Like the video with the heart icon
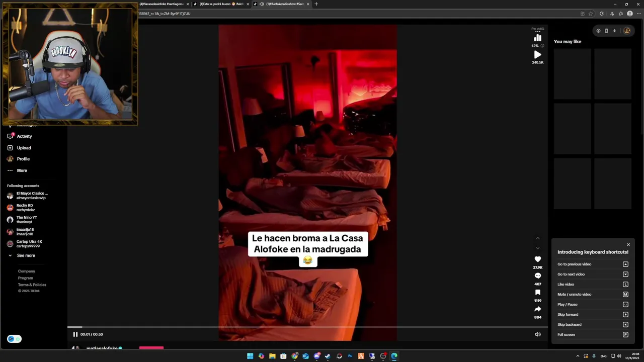The height and width of the screenshot is (362, 644). pyautogui.click(x=537, y=259)
